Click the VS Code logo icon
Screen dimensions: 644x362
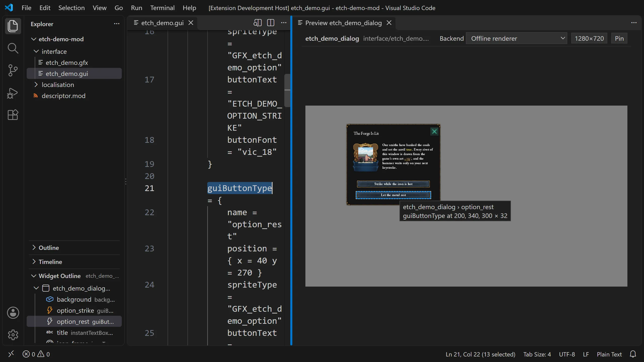(x=9, y=8)
